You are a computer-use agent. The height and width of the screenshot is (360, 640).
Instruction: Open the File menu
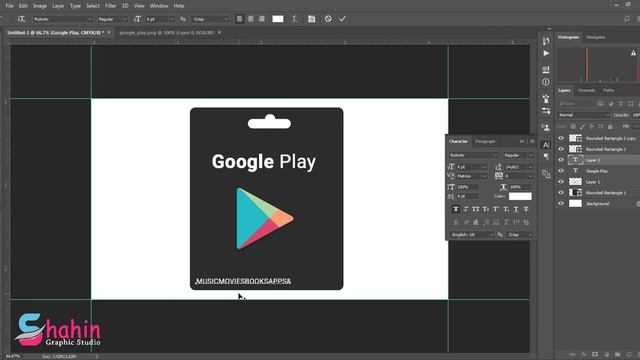point(9,6)
